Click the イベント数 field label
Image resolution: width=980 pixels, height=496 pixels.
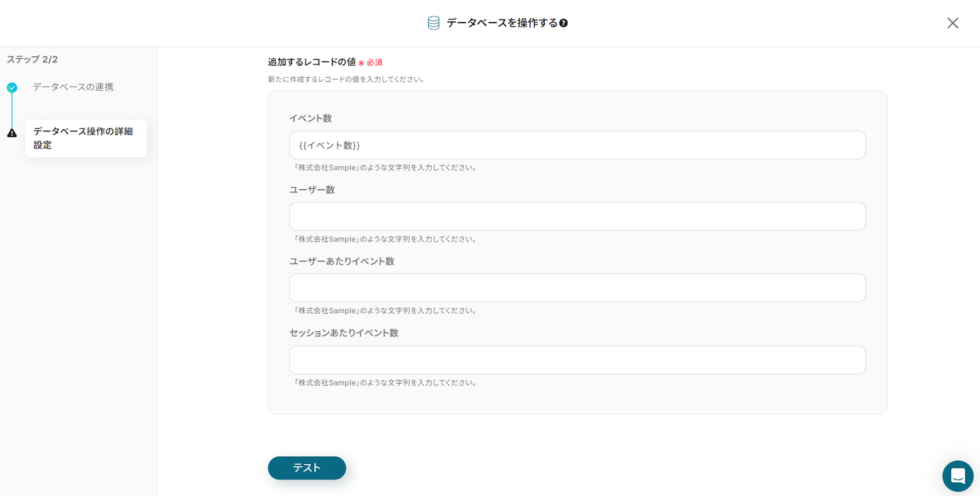click(311, 118)
